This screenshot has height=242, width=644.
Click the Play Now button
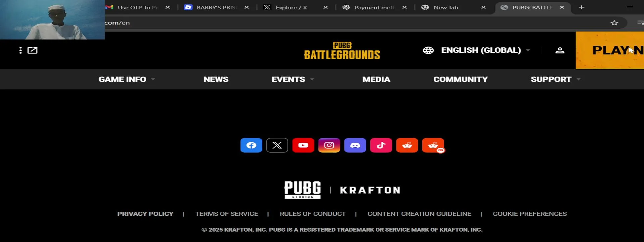[610, 50]
